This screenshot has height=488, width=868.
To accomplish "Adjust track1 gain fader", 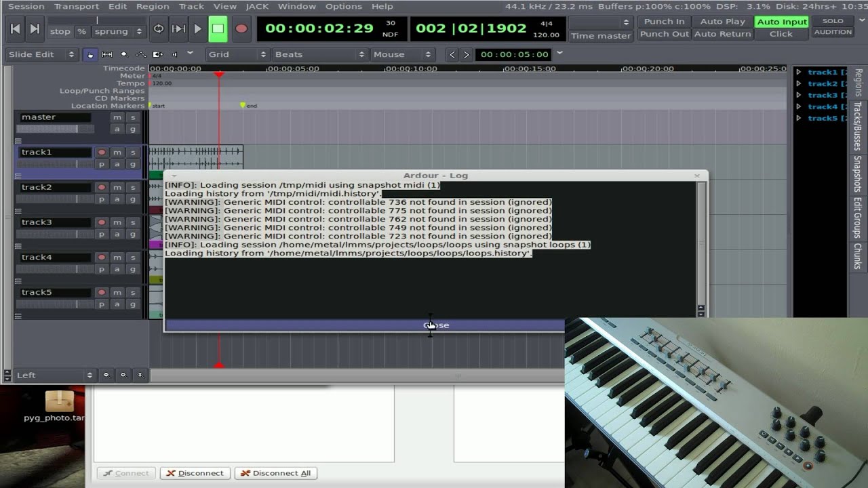I will pyautogui.click(x=55, y=164).
